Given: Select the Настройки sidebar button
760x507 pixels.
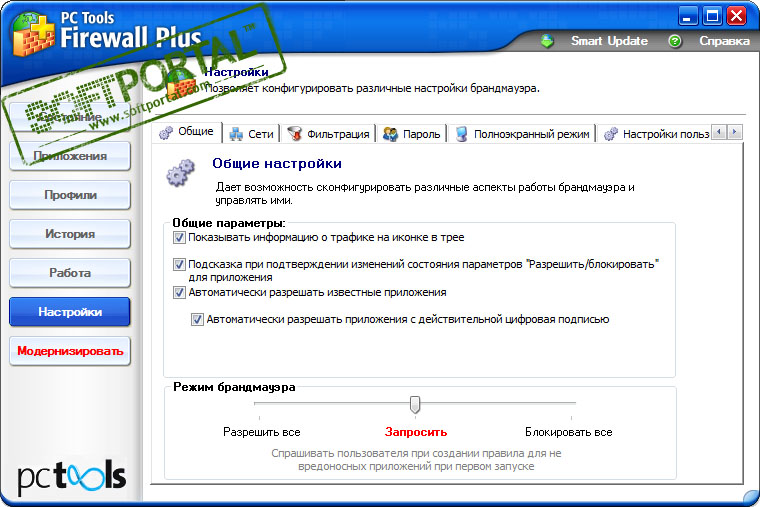Looking at the screenshot, I should click(70, 312).
